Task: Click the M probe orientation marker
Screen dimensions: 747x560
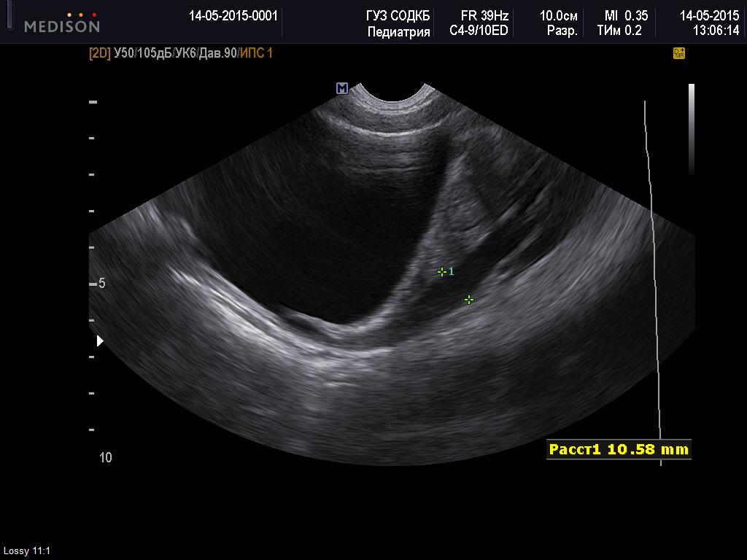Action: point(341,88)
